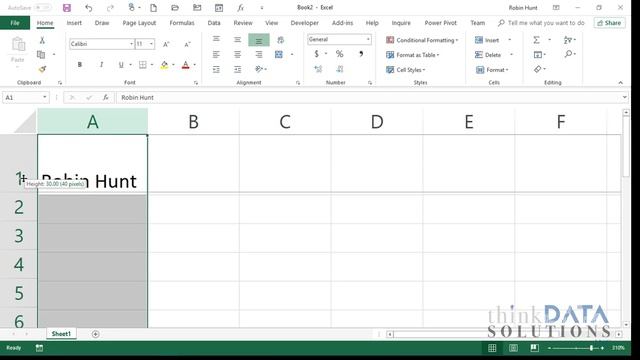640x360 pixels.
Task: Open font color dropdown arrow
Action: click(194, 64)
